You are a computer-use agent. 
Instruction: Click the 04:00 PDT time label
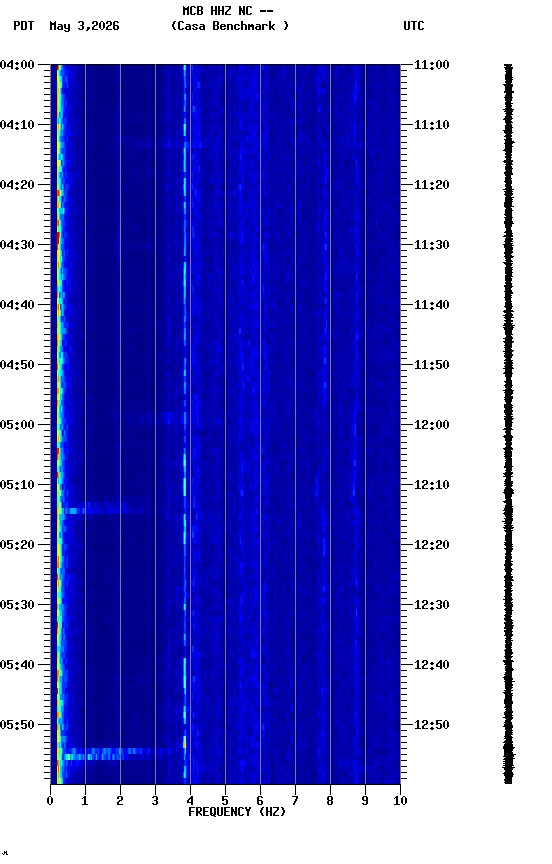pyautogui.click(x=17, y=65)
